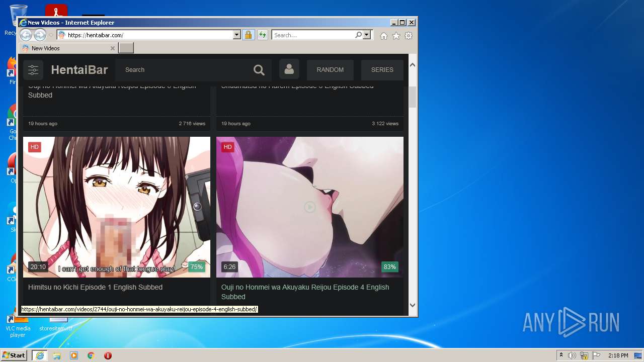The height and width of the screenshot is (362, 644).
Task: Click the HentaiBar logo
Action: coord(79,70)
